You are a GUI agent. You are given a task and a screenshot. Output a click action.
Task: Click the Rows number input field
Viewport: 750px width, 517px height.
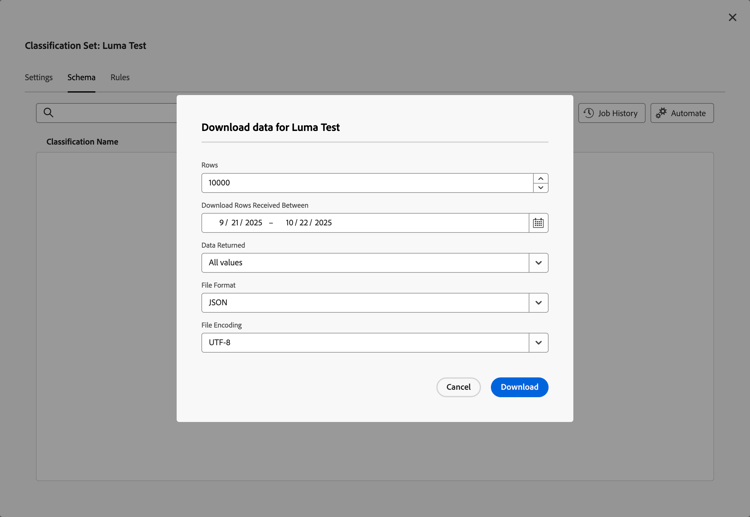pyautogui.click(x=366, y=183)
